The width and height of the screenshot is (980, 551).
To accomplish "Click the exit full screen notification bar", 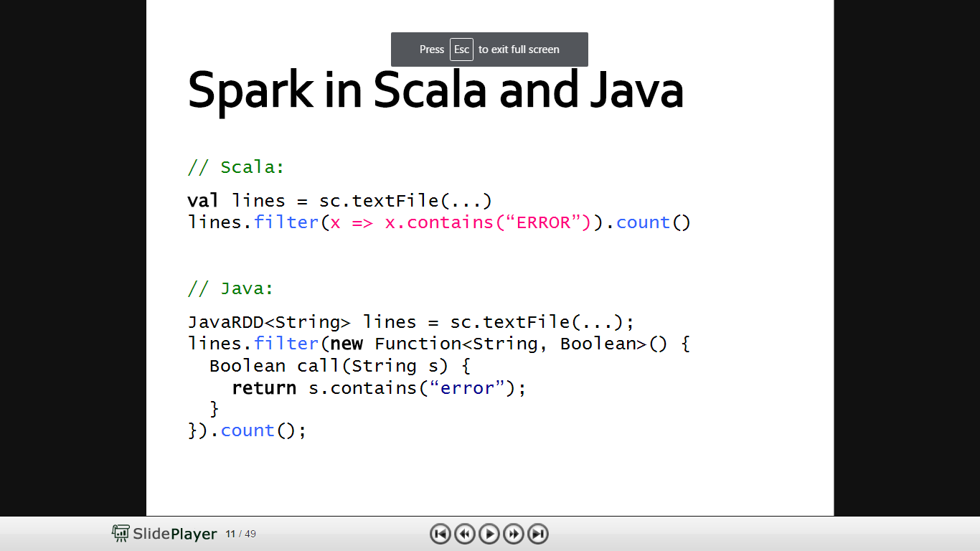I will click(489, 49).
